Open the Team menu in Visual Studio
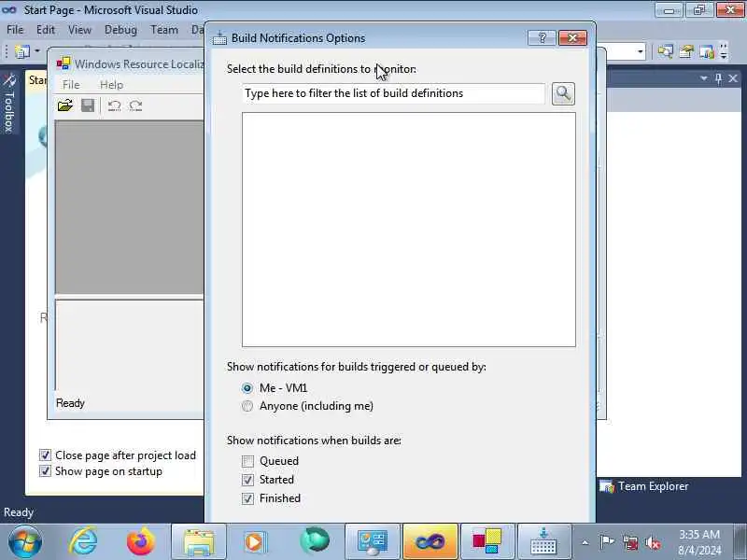This screenshot has width=747, height=560. click(164, 30)
